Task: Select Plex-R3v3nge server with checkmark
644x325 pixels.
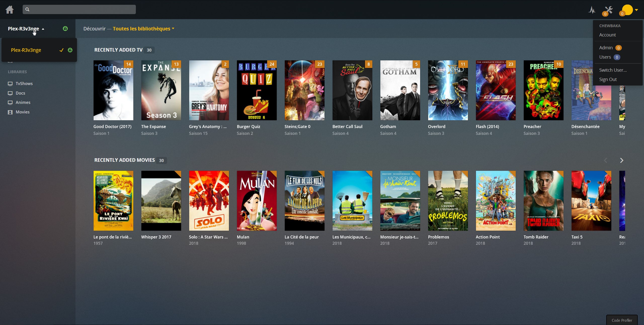Action: [x=26, y=50]
